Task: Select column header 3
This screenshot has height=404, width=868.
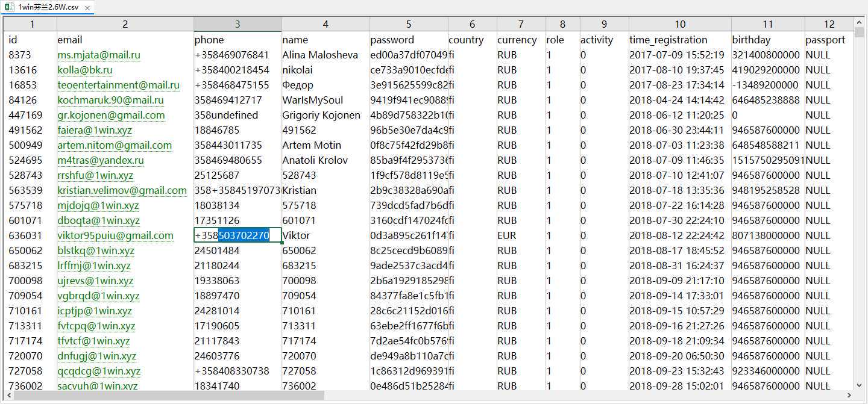Action: click(x=237, y=24)
